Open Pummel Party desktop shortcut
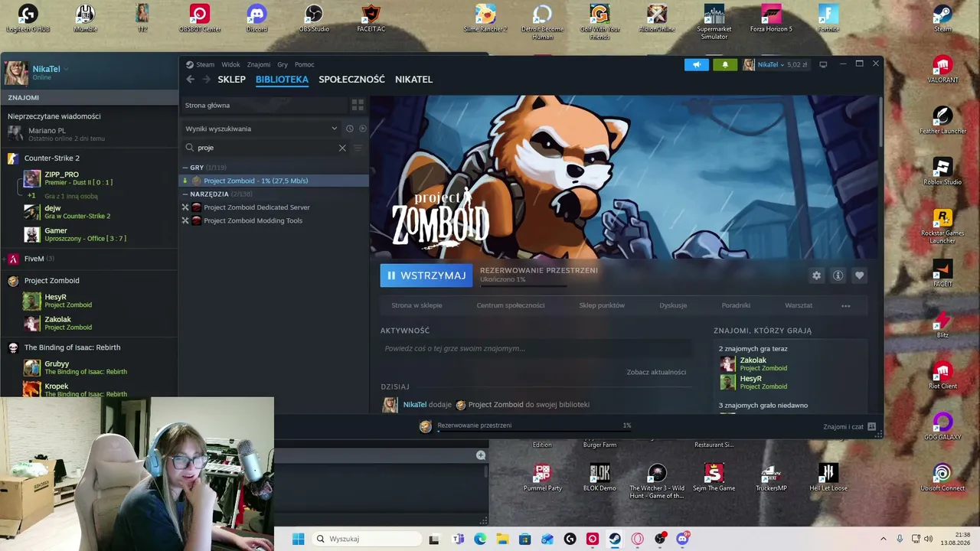 click(543, 478)
